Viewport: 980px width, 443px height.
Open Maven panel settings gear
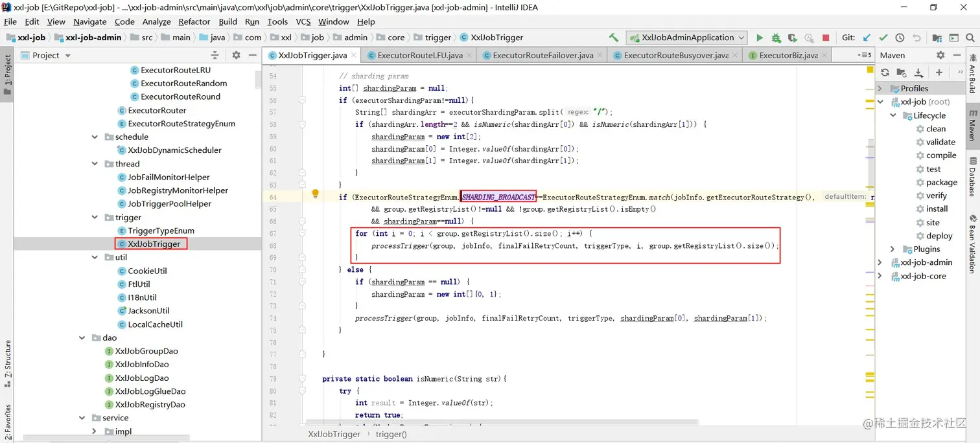click(940, 55)
